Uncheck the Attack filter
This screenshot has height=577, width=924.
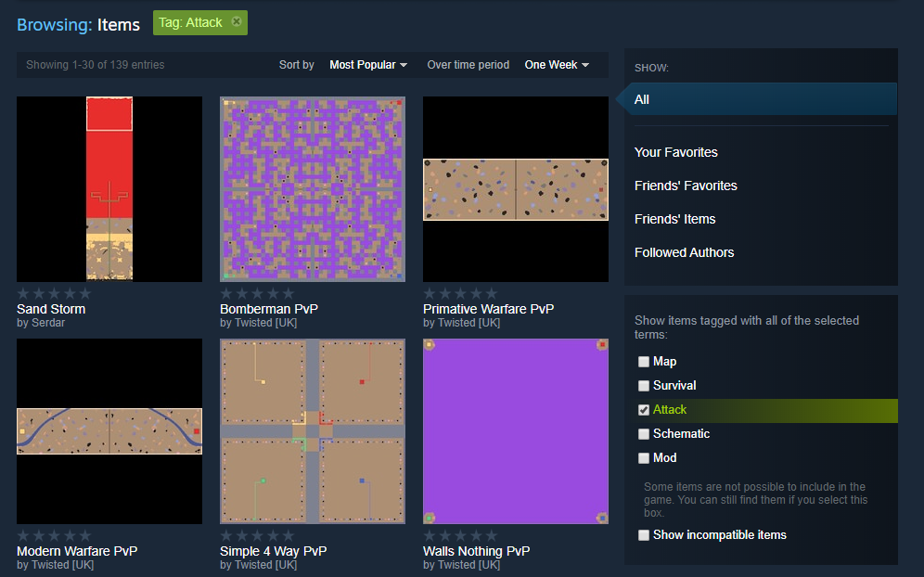tap(644, 410)
